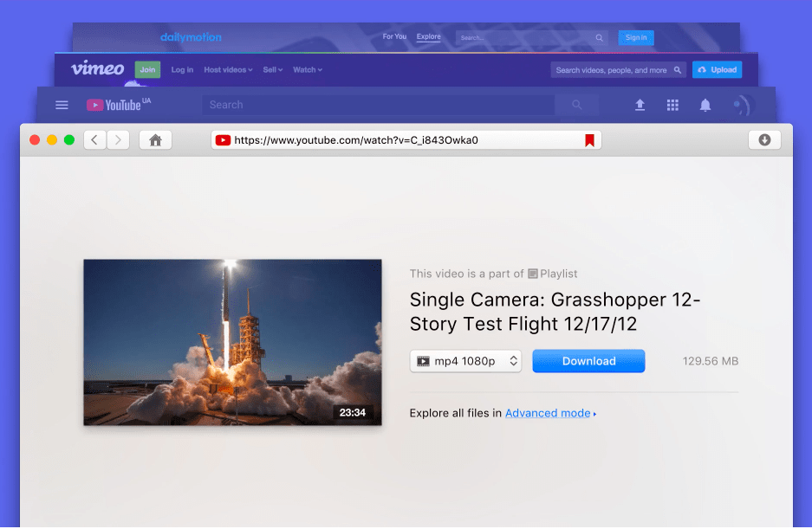Screen dimensions: 812x529
Task: Click the home icon in the toolbar
Action: coord(155,140)
